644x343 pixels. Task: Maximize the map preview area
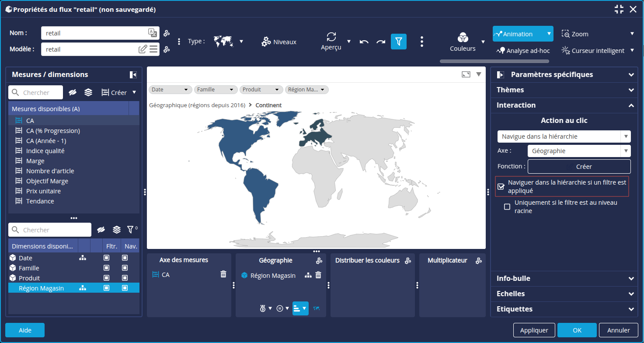[466, 74]
